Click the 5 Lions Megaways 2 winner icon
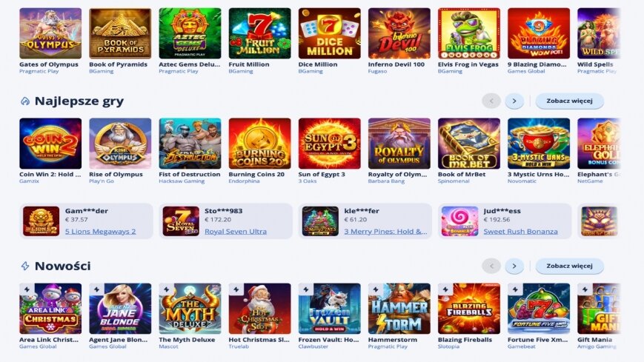The width and height of the screenshot is (644, 362). tap(41, 221)
